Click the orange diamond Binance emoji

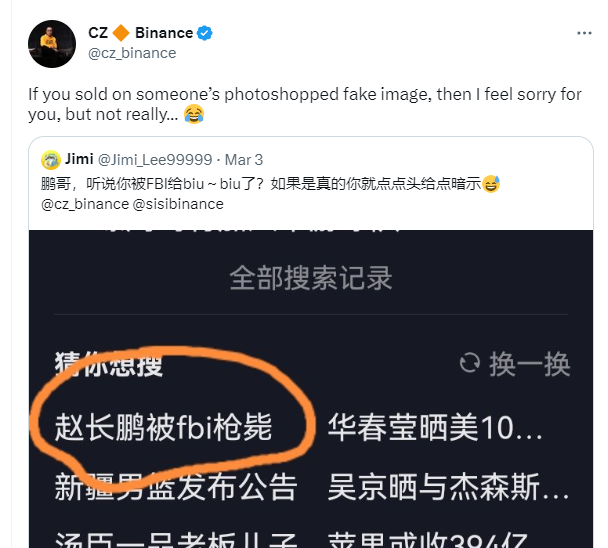(121, 33)
